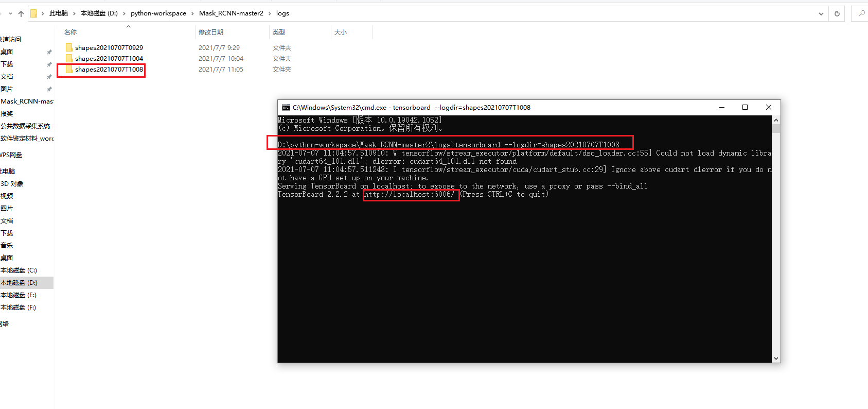Select 本地磁盘 (E:) in sidebar
The image size is (868, 409).
tap(19, 295)
